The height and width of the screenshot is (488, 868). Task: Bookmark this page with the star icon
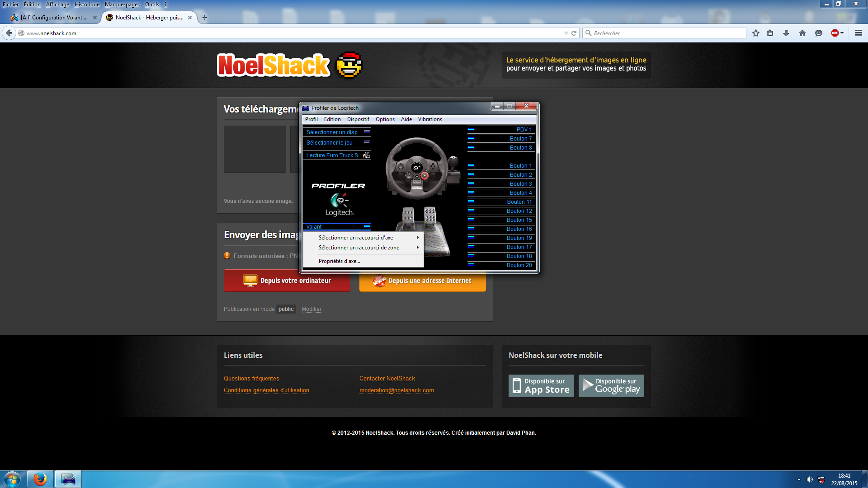[x=756, y=33]
